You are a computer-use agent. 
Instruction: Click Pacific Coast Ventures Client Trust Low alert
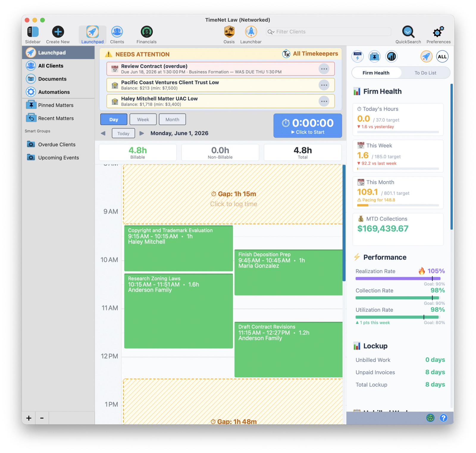220,85
